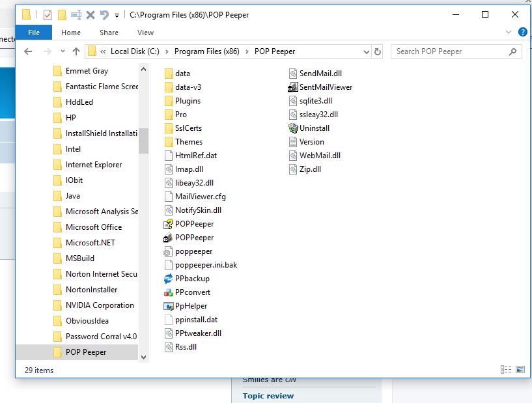
Task: Select the PPconvert program icon
Action: (x=168, y=292)
